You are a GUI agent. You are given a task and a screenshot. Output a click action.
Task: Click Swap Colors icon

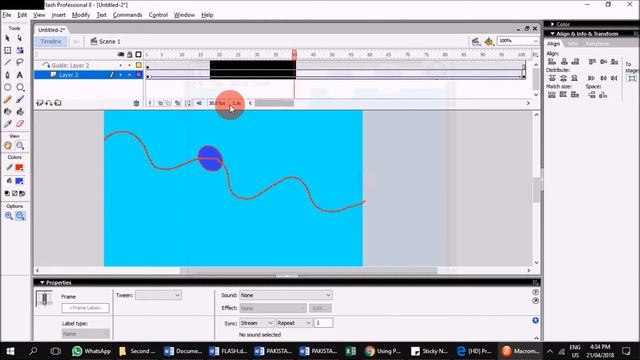coord(22,193)
